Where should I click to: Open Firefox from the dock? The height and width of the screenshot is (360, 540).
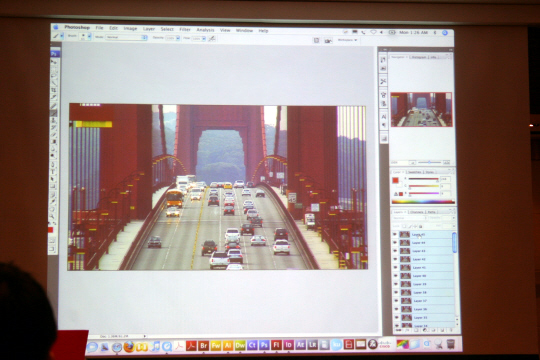(129, 346)
